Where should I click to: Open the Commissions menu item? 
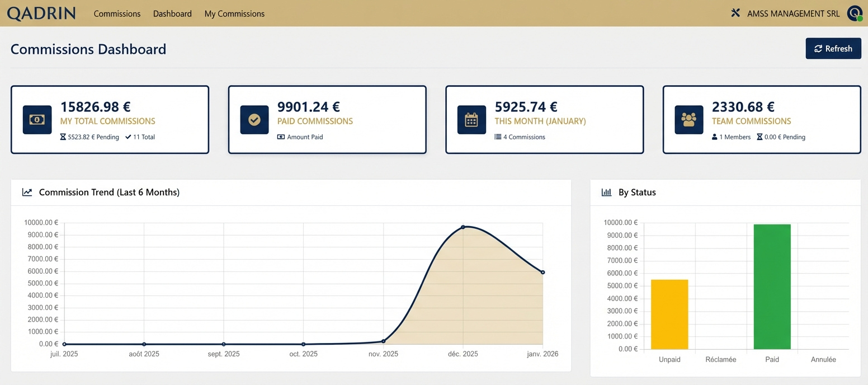pyautogui.click(x=117, y=13)
